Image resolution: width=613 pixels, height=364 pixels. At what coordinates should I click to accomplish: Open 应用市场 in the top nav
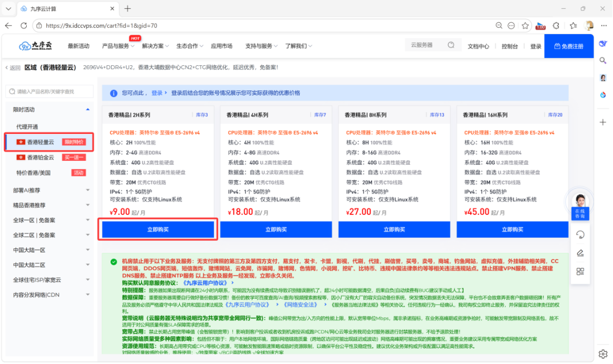tap(222, 46)
